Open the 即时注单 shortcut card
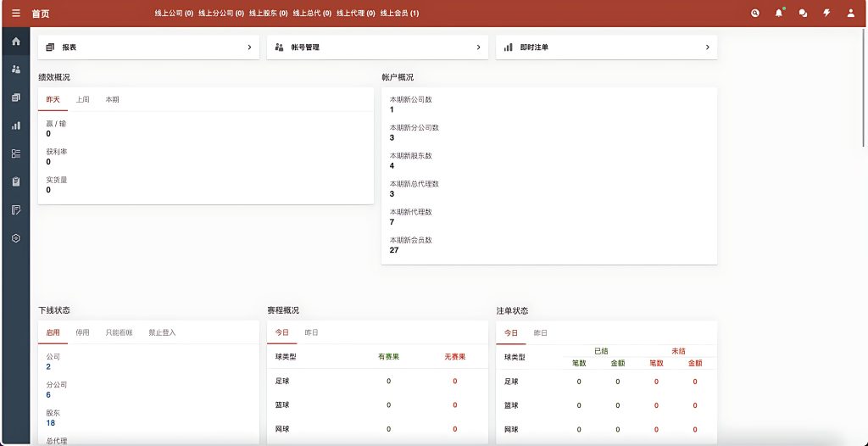The width and height of the screenshot is (868, 446). [x=607, y=47]
